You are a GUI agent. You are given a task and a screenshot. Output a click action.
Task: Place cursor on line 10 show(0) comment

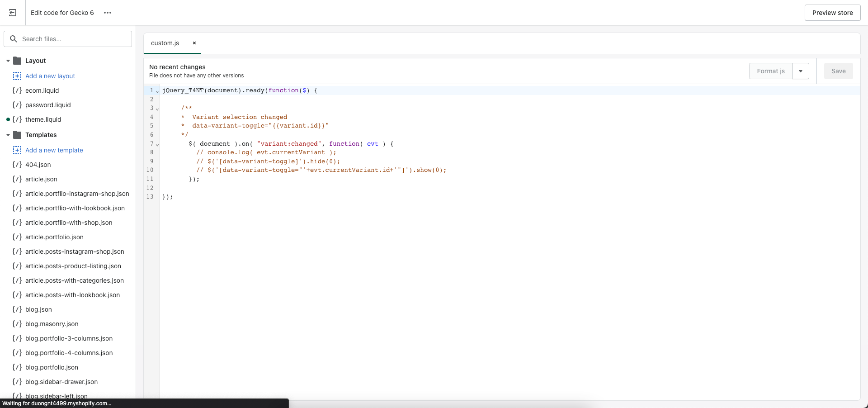pyautogui.click(x=321, y=170)
